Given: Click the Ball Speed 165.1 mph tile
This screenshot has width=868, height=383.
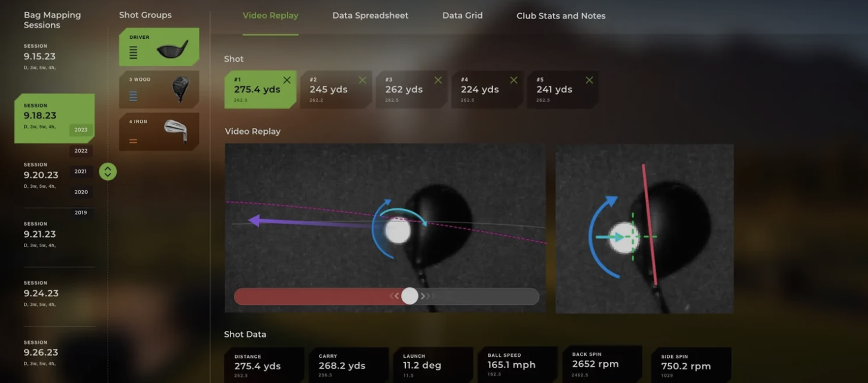Looking at the screenshot, I should pyautogui.click(x=518, y=364).
